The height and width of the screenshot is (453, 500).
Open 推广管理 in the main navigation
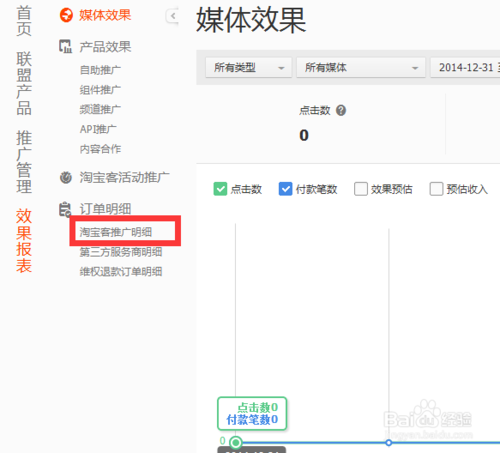click(24, 162)
